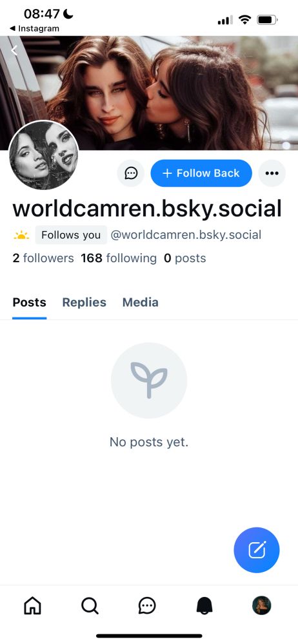Open the three-dots more options menu
Image resolution: width=298 pixels, height=644 pixels.
click(272, 173)
